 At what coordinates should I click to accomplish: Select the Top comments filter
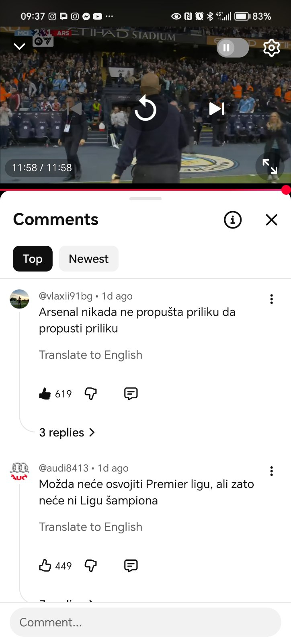coord(33,259)
